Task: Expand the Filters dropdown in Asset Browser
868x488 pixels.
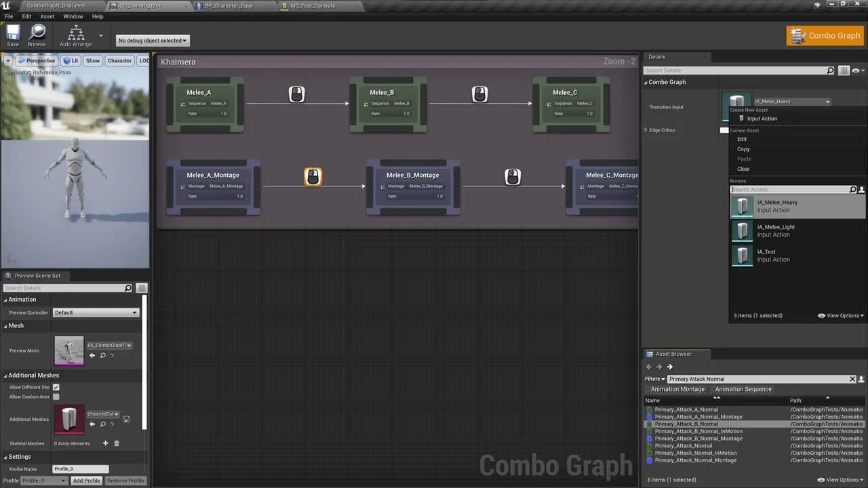Action: tap(654, 379)
